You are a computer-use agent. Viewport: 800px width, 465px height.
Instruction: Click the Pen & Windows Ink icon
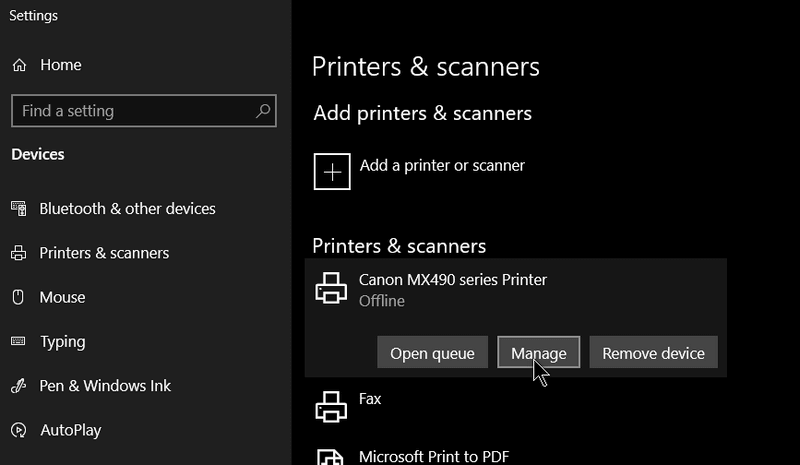[x=18, y=385]
